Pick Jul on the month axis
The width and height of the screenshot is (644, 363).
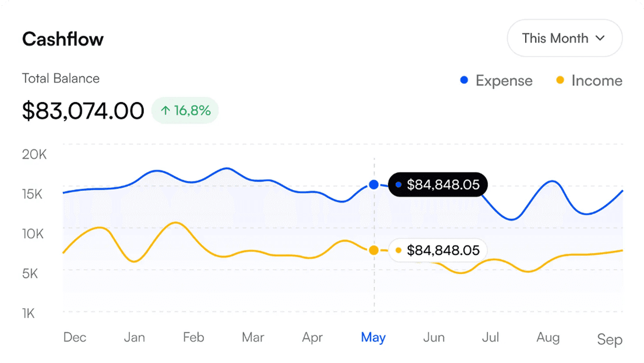pos(491,337)
